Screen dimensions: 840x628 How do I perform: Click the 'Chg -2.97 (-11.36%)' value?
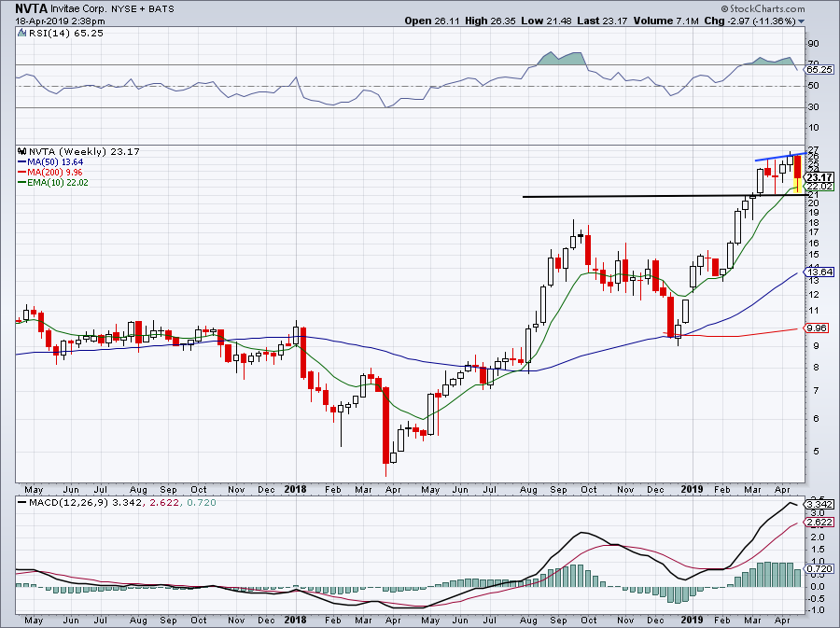click(750, 21)
